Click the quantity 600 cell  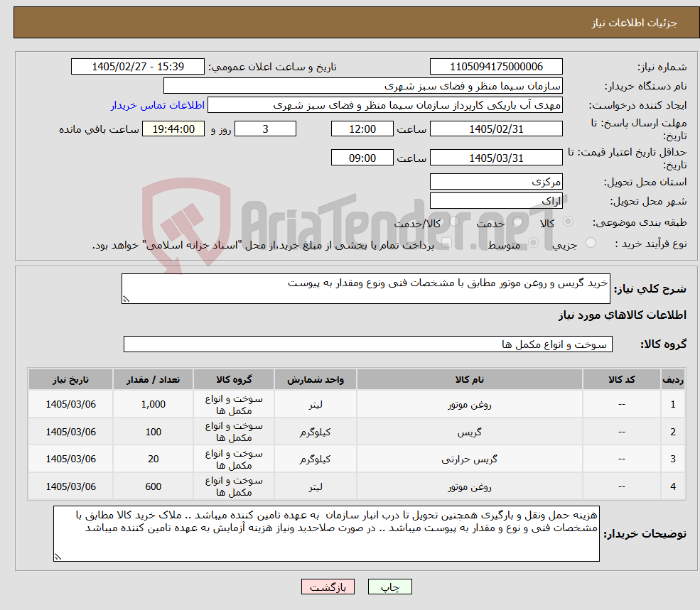pyautogui.click(x=153, y=486)
